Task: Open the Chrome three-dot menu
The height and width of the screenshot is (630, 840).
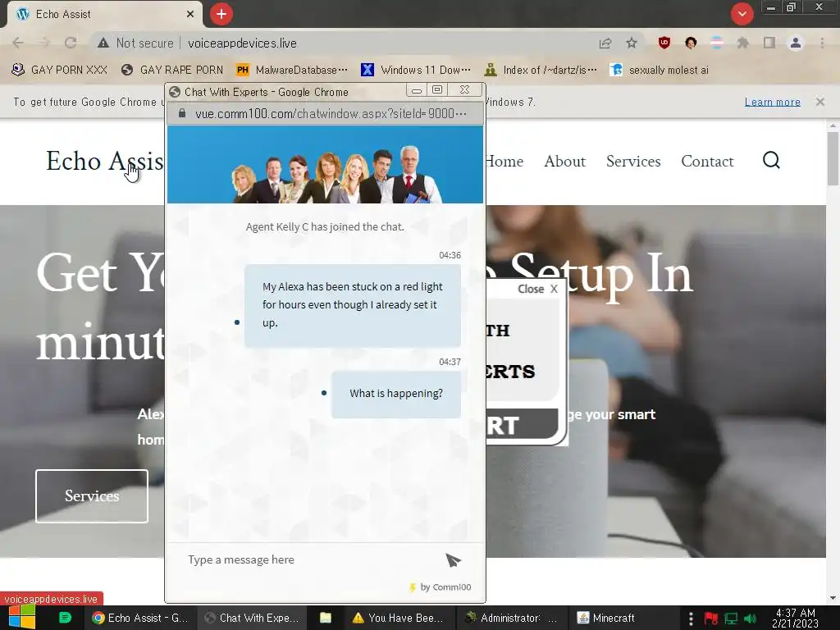Action: [x=822, y=43]
